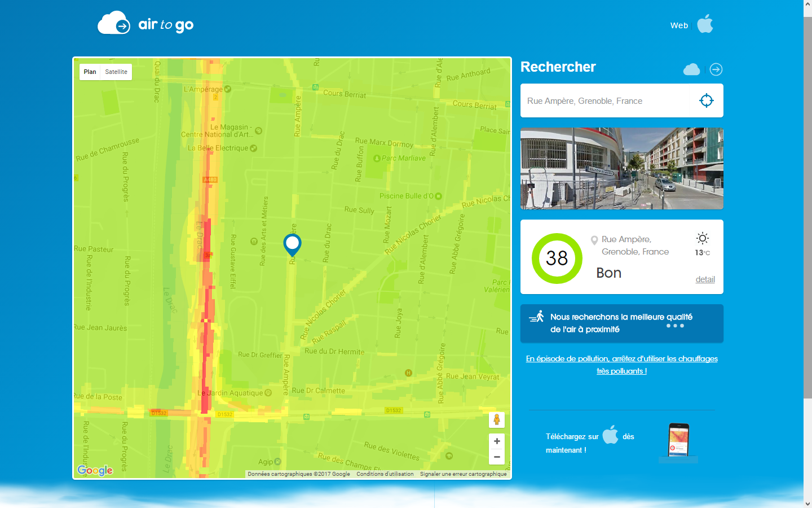Open the Apple app store icon in header

click(x=705, y=24)
